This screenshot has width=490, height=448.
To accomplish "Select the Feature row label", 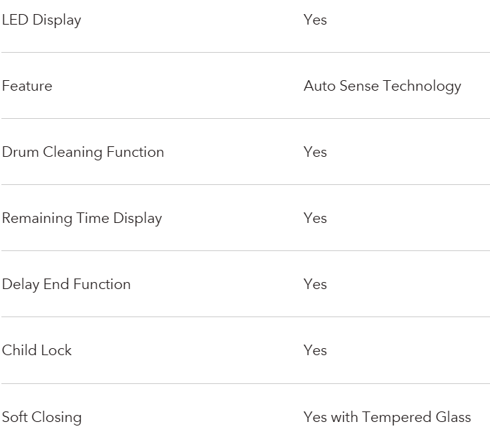I will (27, 86).
